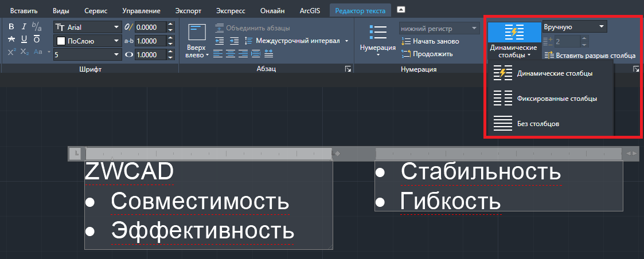644x259 pixels.
Task: Switch to the Экспорт tab
Action: click(x=188, y=11)
